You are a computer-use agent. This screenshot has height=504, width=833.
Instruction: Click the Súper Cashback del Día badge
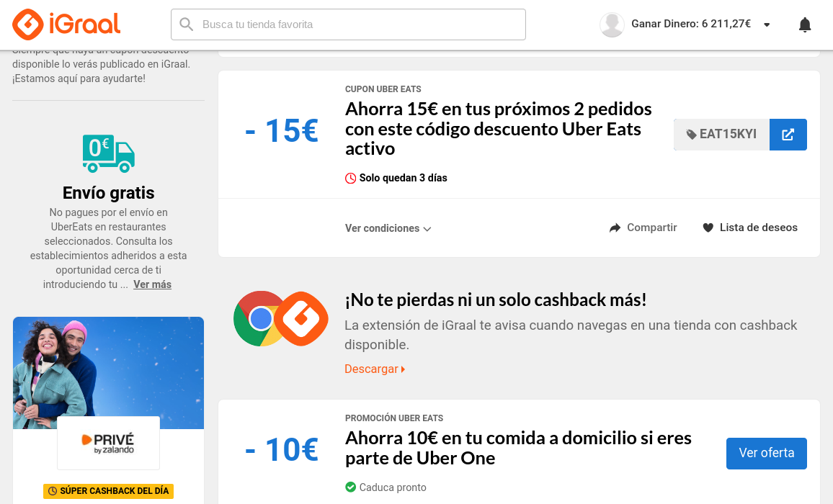(x=108, y=491)
